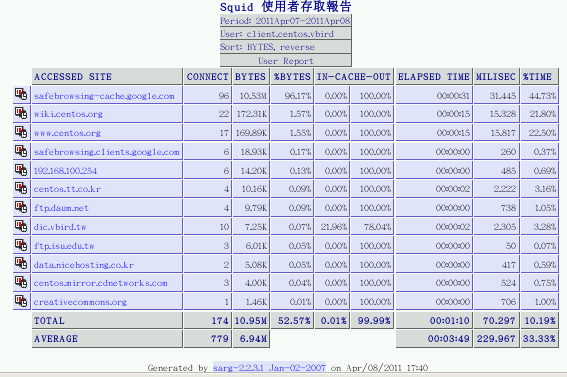Select the 00:00:31 elapsed time cell
Screen dimensions: 567x377
point(434,96)
